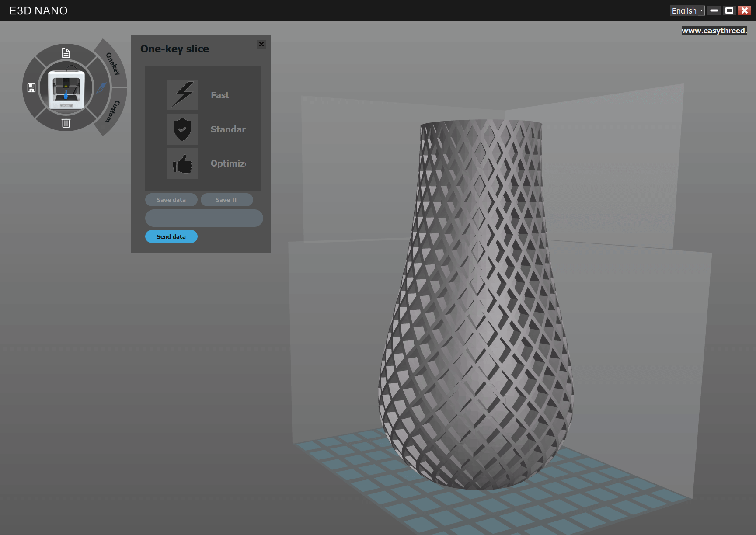Screen dimensions: 756x535
Task: Click the thumbs-up Optimize slicing icon
Action: click(x=182, y=164)
